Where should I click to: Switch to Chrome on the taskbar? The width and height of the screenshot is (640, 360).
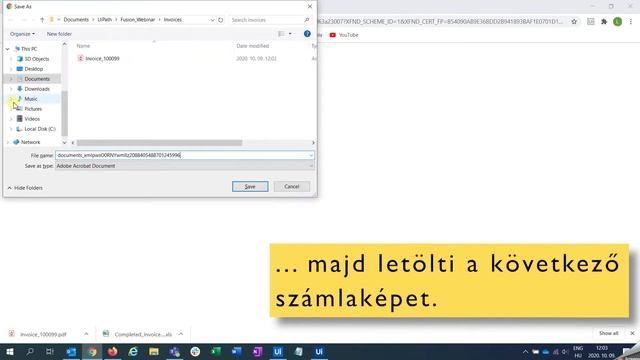pos(92,351)
